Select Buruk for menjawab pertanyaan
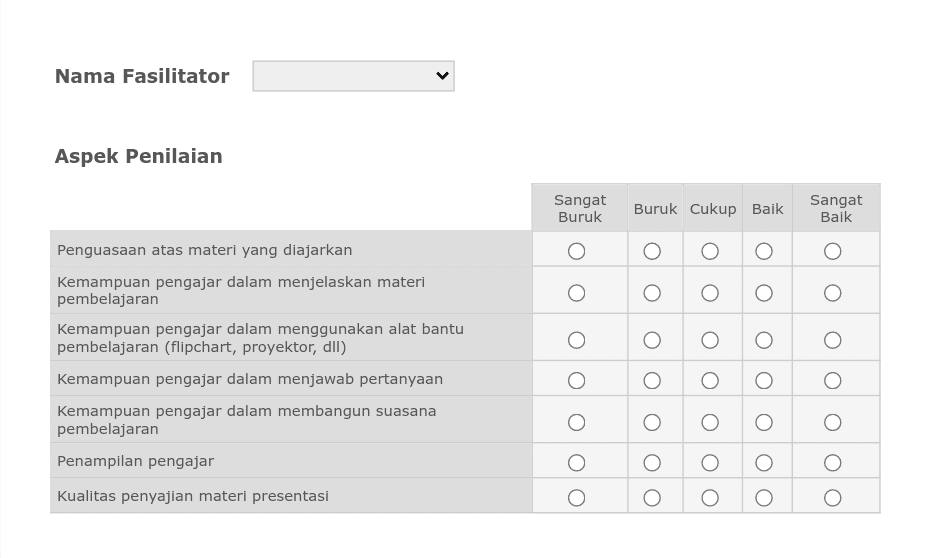Screen dimensions: 930x558 pos(652,381)
